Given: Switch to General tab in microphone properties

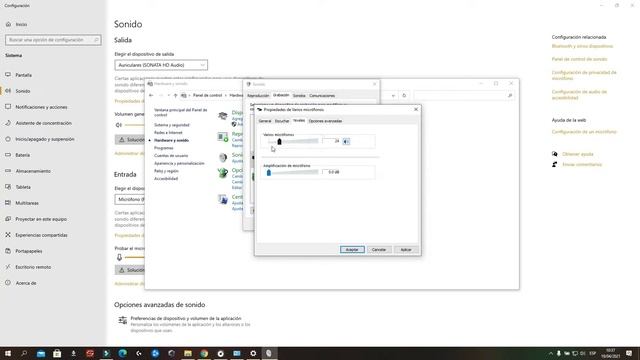Looking at the screenshot, I should (264, 121).
